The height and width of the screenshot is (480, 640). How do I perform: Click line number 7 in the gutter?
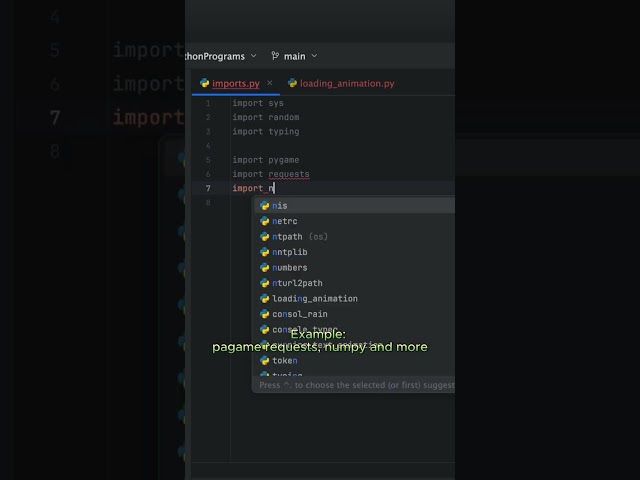click(x=208, y=188)
